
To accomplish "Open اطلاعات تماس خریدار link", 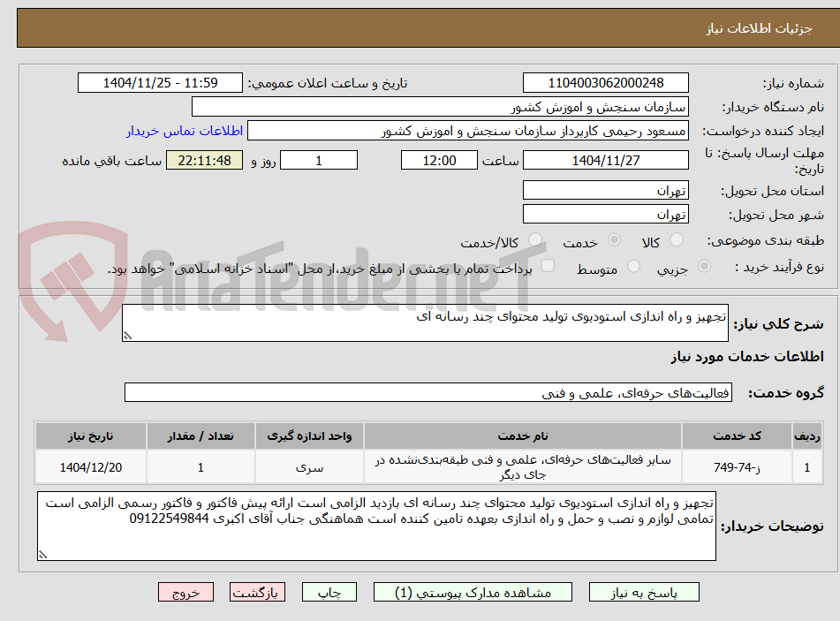I will click(x=185, y=132).
